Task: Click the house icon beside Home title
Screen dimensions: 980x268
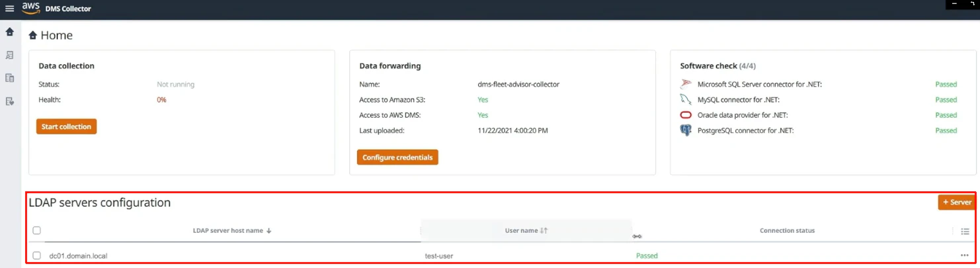Action: [33, 36]
